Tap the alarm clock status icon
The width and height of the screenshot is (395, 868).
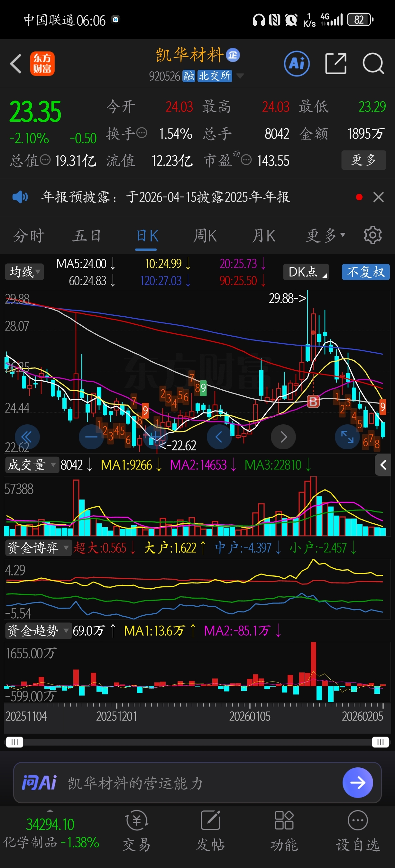[x=291, y=20]
